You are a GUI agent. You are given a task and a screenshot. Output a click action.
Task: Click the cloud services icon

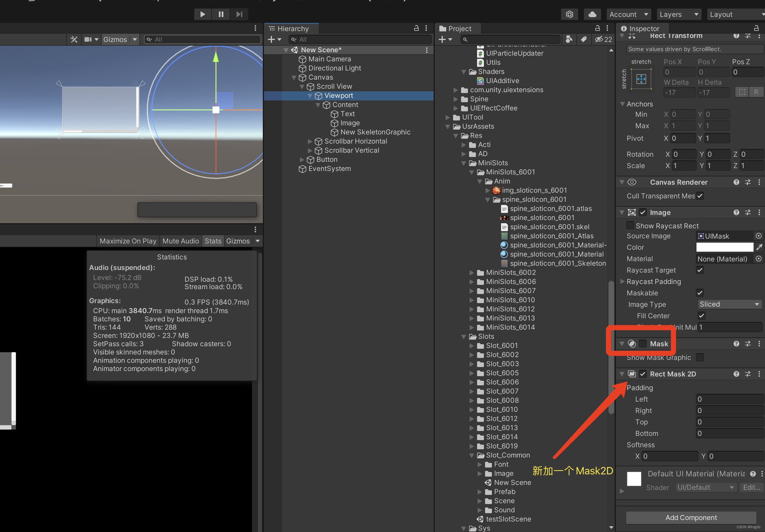click(592, 14)
